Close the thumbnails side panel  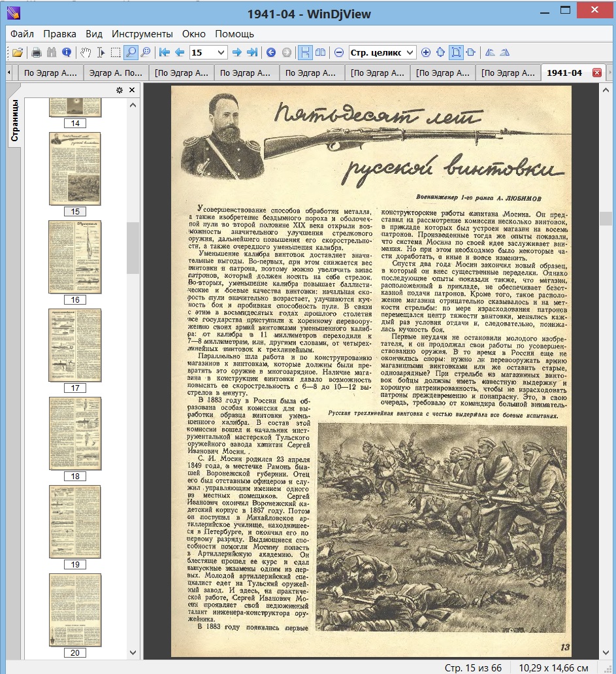click(x=132, y=90)
